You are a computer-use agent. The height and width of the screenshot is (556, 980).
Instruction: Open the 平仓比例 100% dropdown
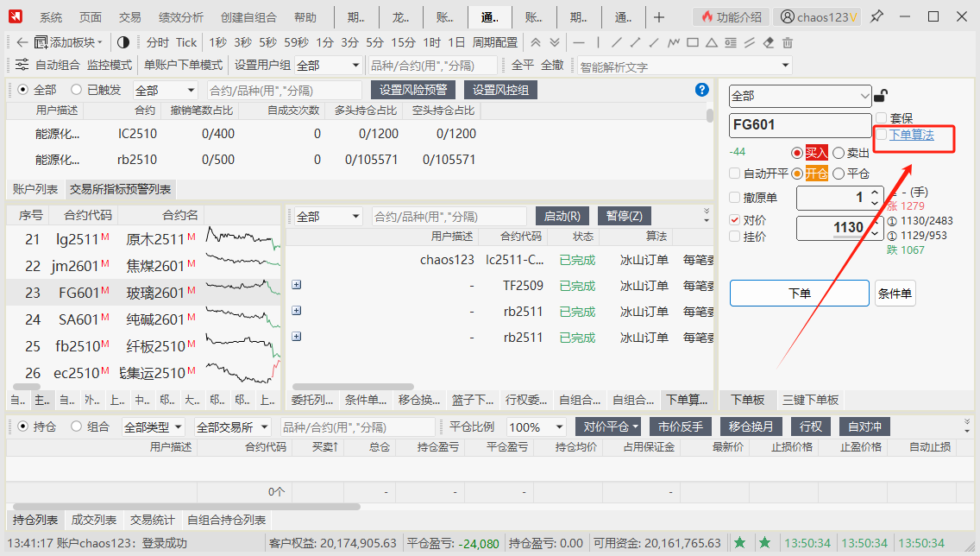tap(536, 426)
